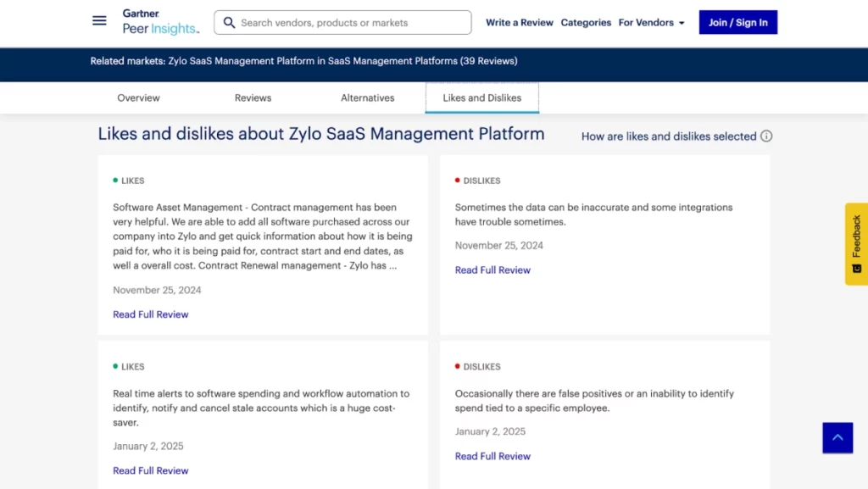This screenshot has height=489, width=868.
Task: Open How are likes and dislikes selected
Action: [669, 136]
